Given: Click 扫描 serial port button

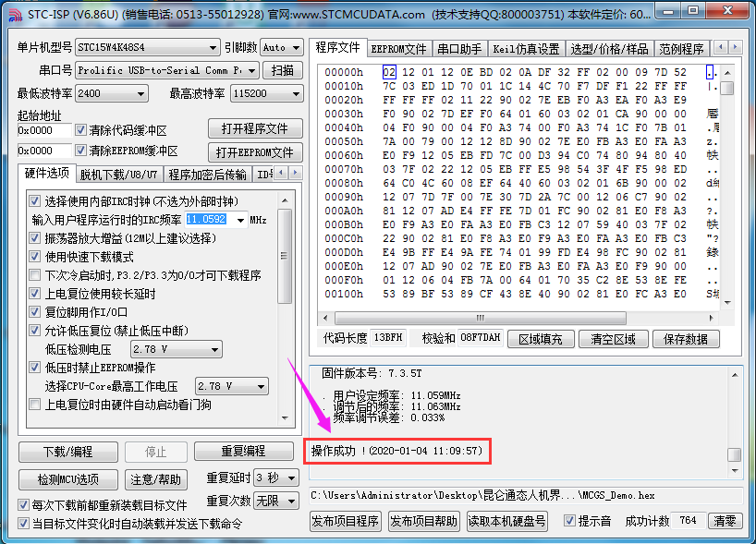Looking at the screenshot, I should (x=283, y=70).
